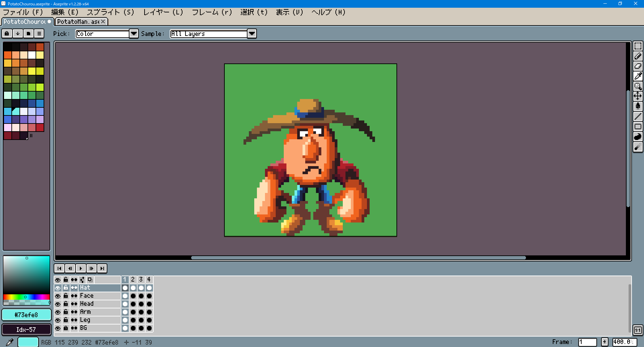Image resolution: width=644 pixels, height=347 pixels.
Task: Close the PotatoMan.ase tab
Action: [x=103, y=21]
